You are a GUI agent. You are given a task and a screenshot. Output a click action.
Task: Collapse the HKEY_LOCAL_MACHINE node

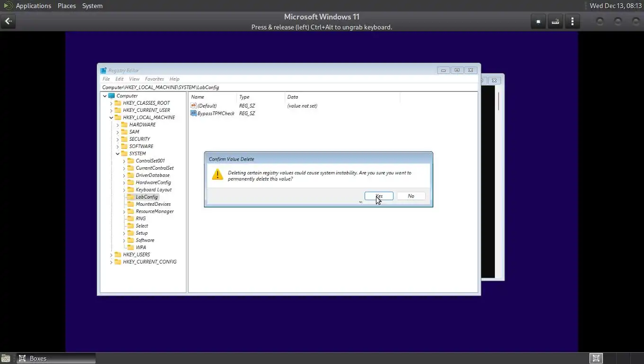coord(111,118)
